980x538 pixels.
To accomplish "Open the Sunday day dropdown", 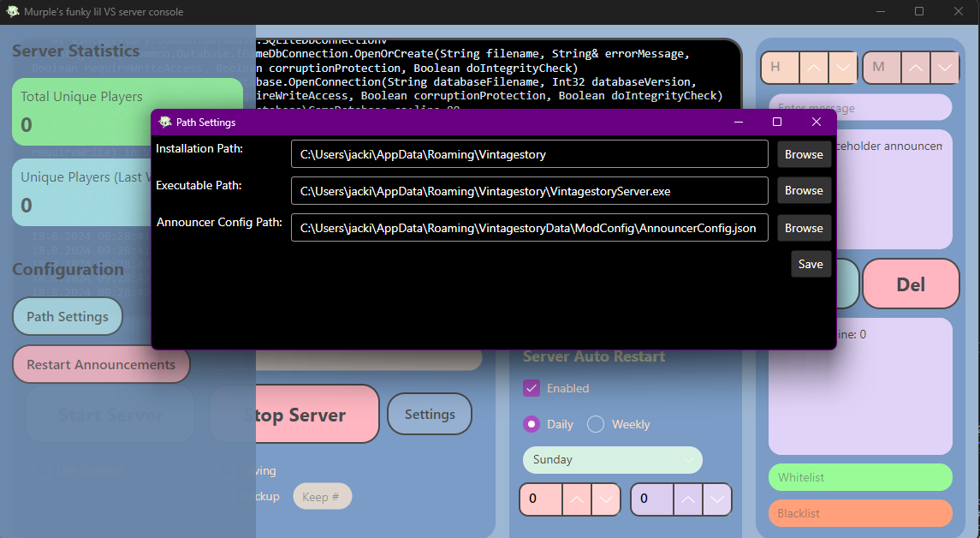I will (x=612, y=460).
